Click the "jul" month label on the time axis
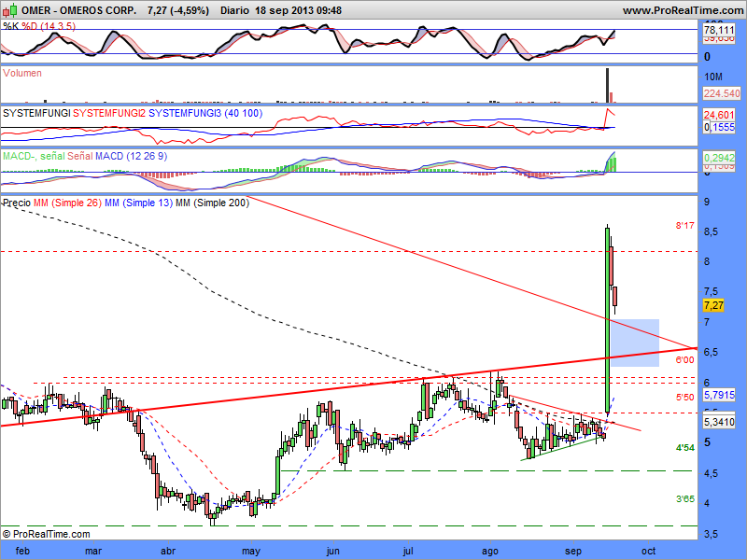 click(408, 551)
